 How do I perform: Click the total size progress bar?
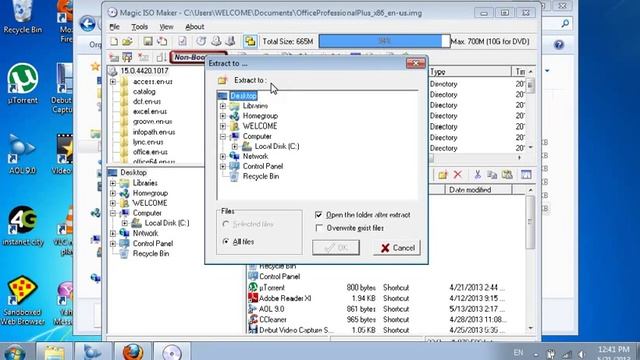(x=384, y=41)
